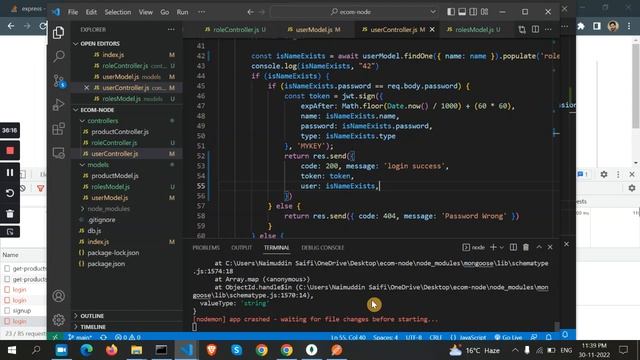
Task: Open Run and Debug view
Action: point(58,104)
